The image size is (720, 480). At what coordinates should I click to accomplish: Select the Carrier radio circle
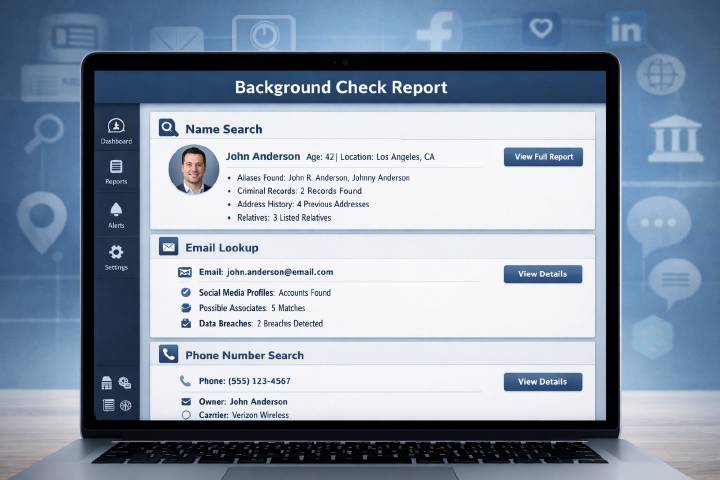click(185, 414)
